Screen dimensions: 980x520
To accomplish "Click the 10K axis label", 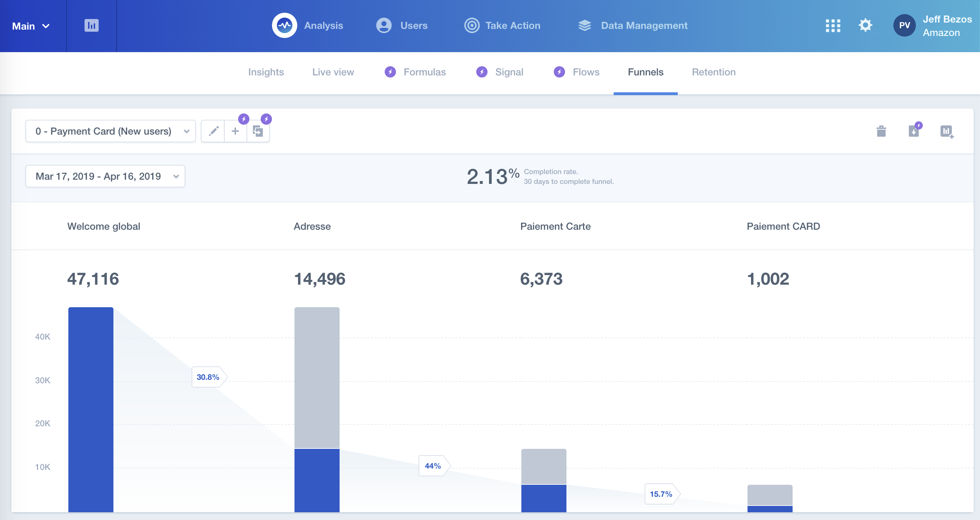I will [x=43, y=467].
